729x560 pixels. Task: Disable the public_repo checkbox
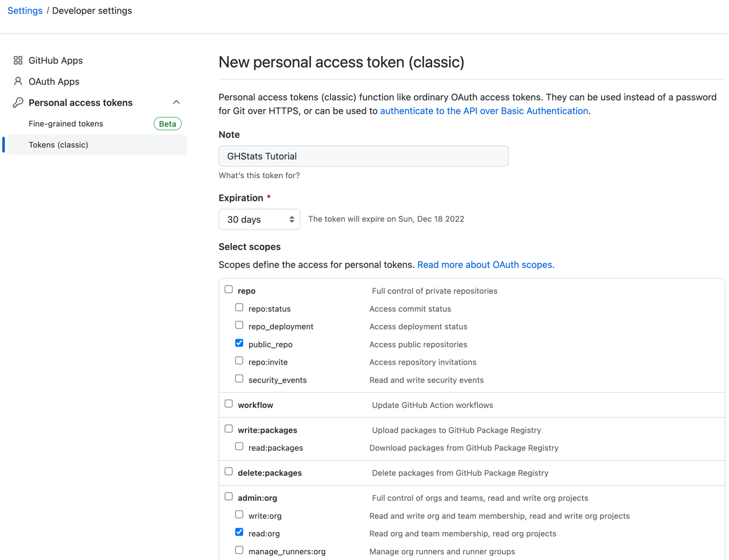tap(239, 343)
